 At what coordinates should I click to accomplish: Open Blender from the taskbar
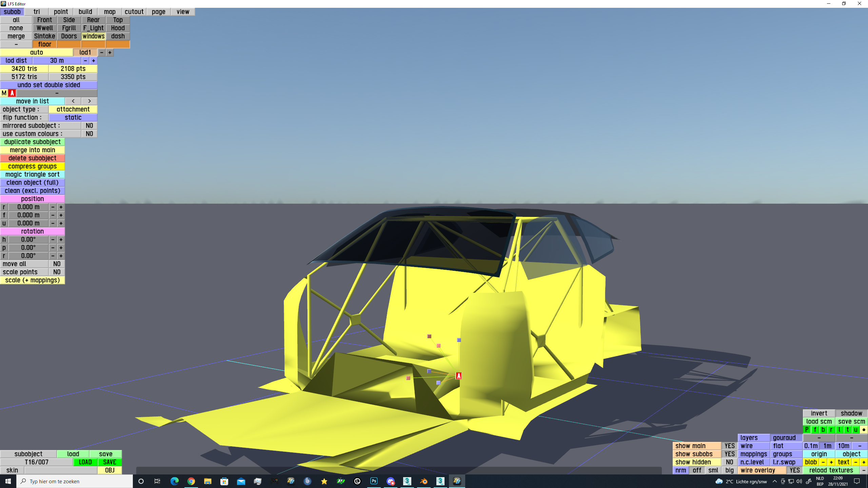(x=423, y=481)
